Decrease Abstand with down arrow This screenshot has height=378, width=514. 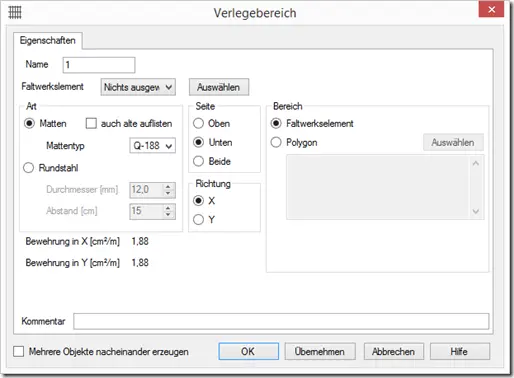tap(168, 215)
